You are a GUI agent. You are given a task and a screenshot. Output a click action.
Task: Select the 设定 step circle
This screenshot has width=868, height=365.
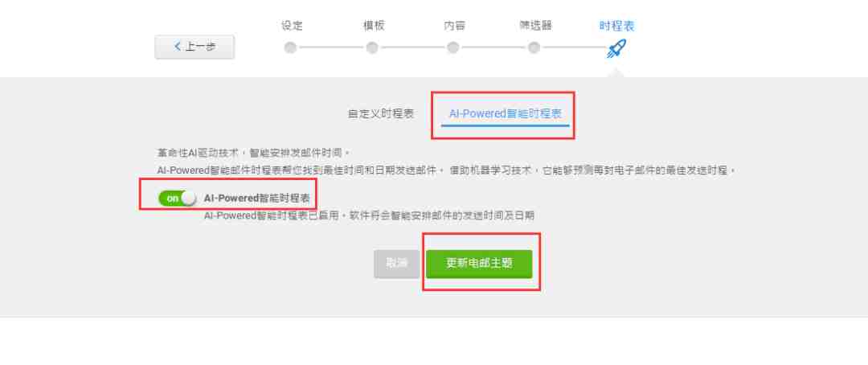pyautogui.click(x=290, y=47)
